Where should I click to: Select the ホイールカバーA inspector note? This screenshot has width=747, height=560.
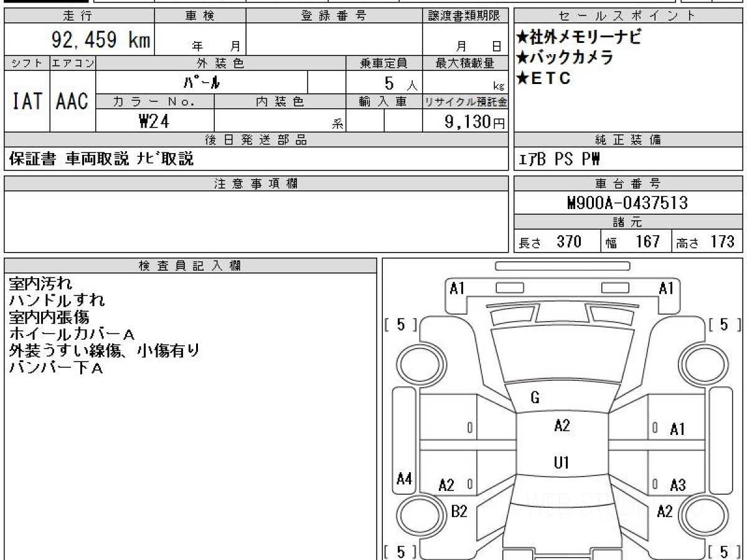click(72, 335)
